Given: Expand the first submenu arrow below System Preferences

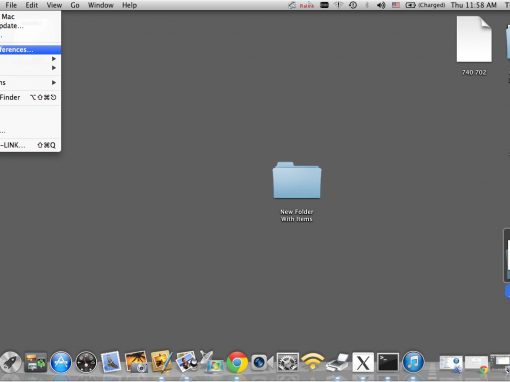Looking at the screenshot, I should 54,59.
